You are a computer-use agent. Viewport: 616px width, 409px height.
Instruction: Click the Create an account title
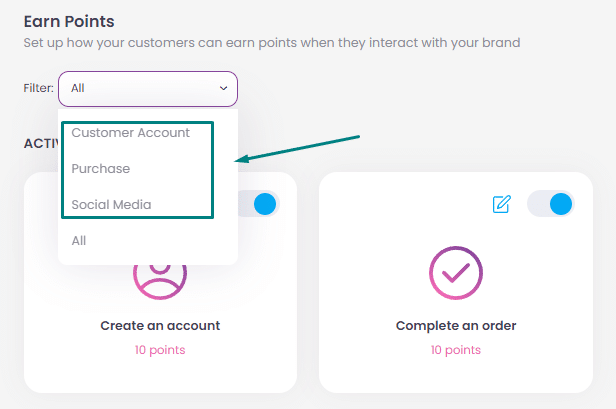(160, 325)
